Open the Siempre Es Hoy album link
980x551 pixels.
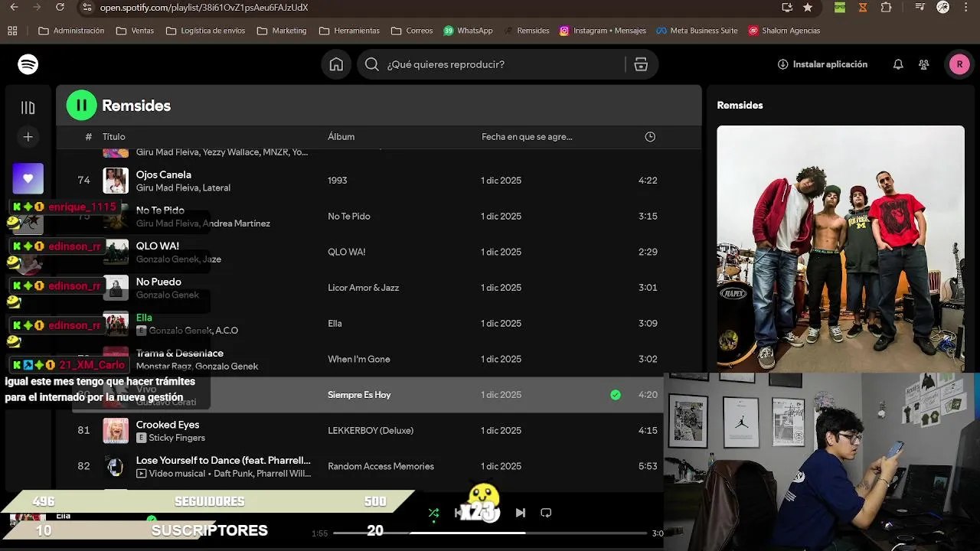coord(359,395)
